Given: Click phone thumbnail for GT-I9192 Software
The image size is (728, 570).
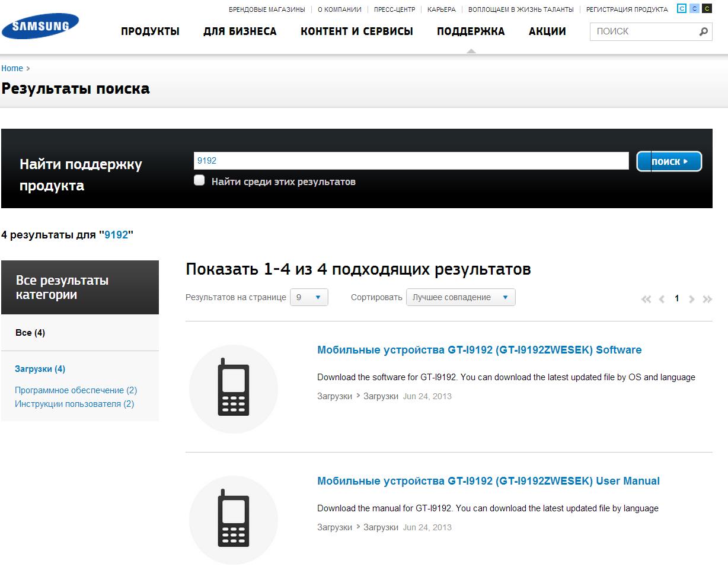Looking at the screenshot, I should 234,389.
